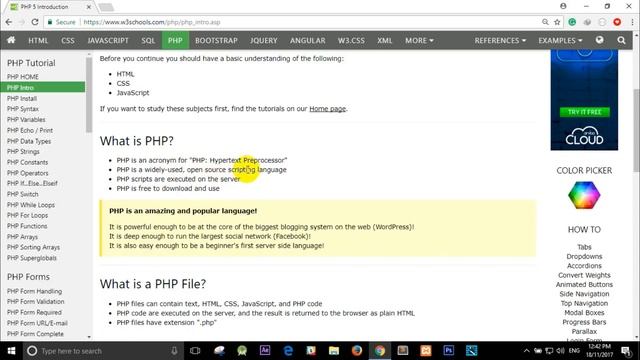Open the Chrome profile avatar icon
Image resolution: width=640 pixels, height=360 pixels.
coord(563,6)
